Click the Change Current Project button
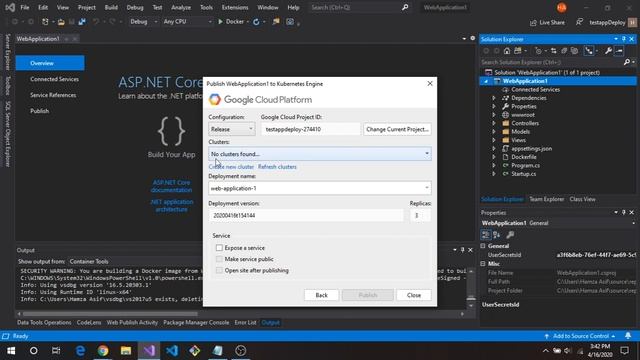The height and width of the screenshot is (360, 640). [x=397, y=129]
